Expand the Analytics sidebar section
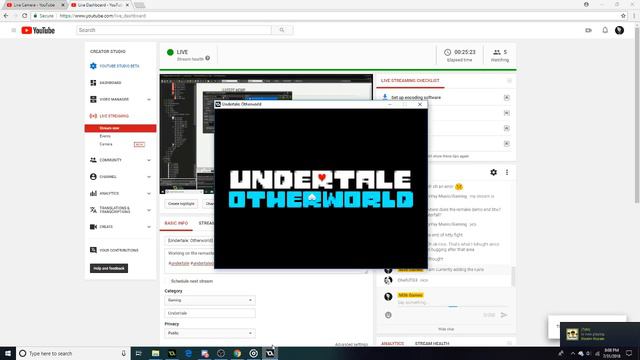The image size is (640, 360). (149, 193)
